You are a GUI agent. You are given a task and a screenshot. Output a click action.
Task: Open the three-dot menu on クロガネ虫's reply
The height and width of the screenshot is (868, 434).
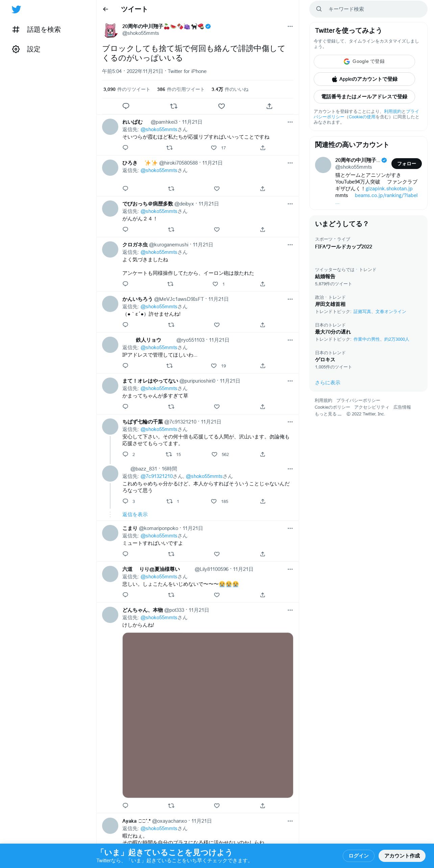tap(290, 245)
